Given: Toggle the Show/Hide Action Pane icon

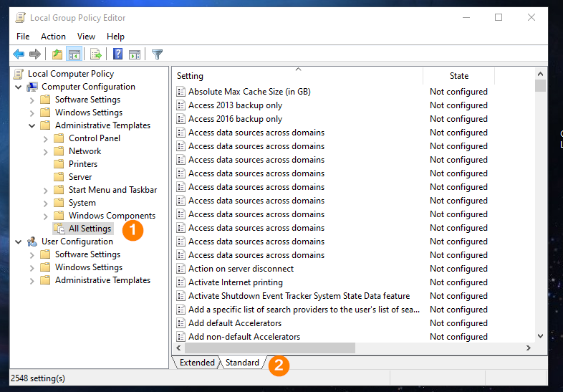Looking at the screenshot, I should pos(135,54).
